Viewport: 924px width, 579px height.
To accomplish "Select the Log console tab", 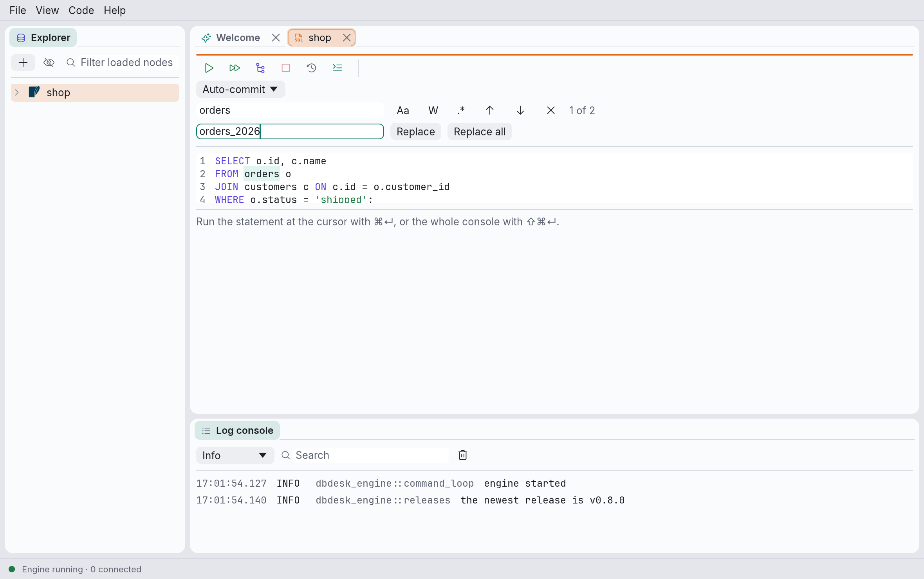I will 237,430.
